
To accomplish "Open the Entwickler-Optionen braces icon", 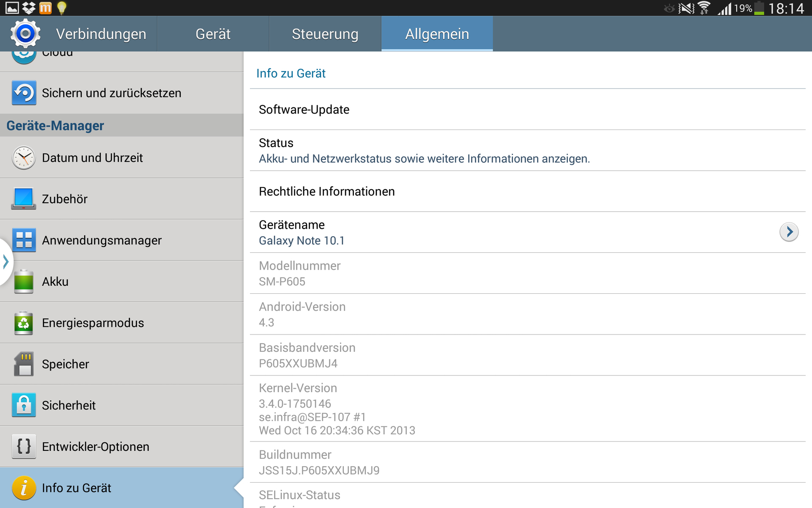I will coord(24,447).
